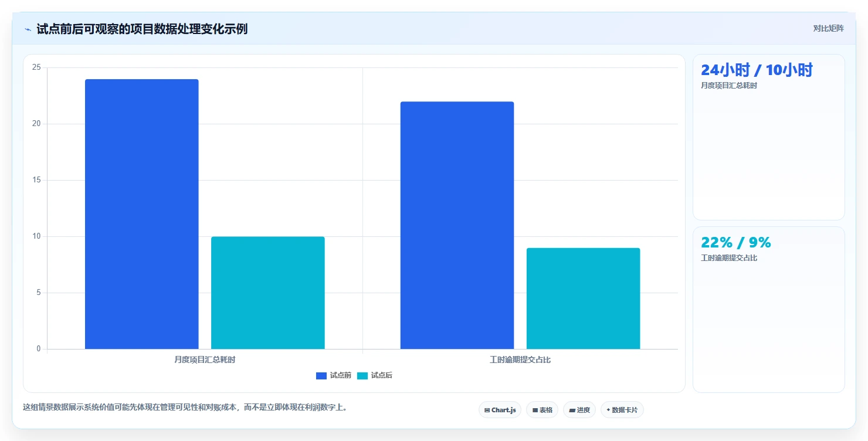The width and height of the screenshot is (868, 441).
Task: Click the 工时逾期提交占比 card caption
Action: [729, 258]
